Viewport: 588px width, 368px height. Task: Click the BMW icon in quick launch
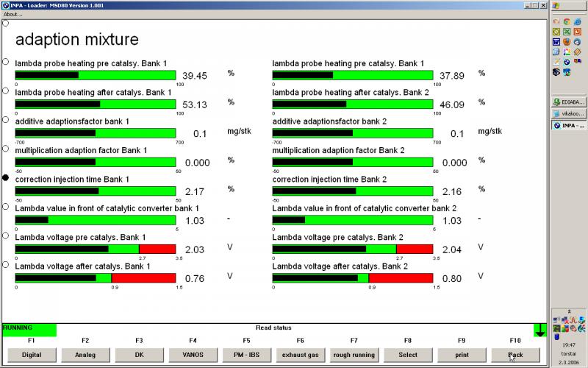[x=567, y=61]
